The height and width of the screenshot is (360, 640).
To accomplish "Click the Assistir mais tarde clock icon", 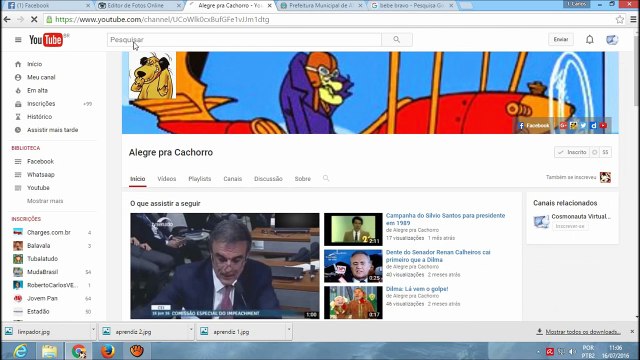I will pyautogui.click(x=18, y=130).
